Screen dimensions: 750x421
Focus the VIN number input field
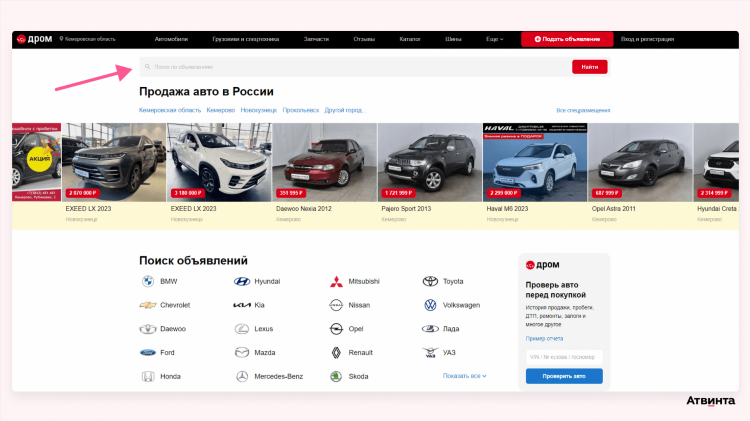click(564, 357)
